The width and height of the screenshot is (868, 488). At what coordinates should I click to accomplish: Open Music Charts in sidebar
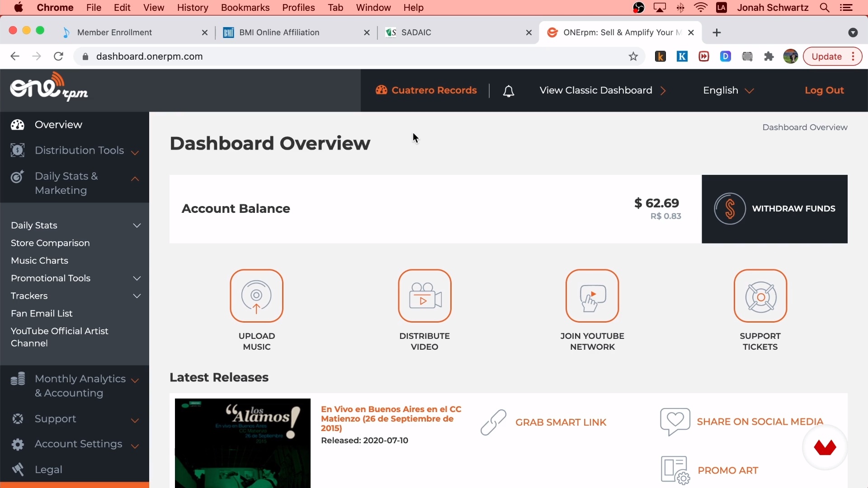pyautogui.click(x=39, y=261)
